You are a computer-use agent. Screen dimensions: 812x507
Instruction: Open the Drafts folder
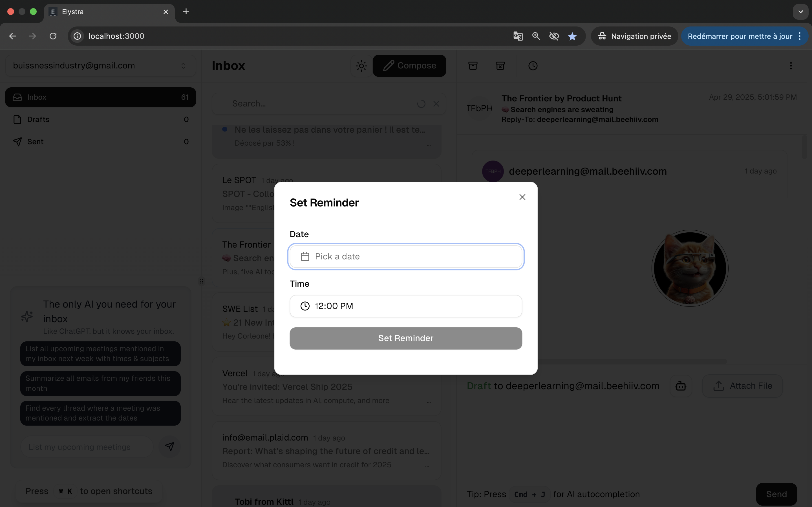38,119
